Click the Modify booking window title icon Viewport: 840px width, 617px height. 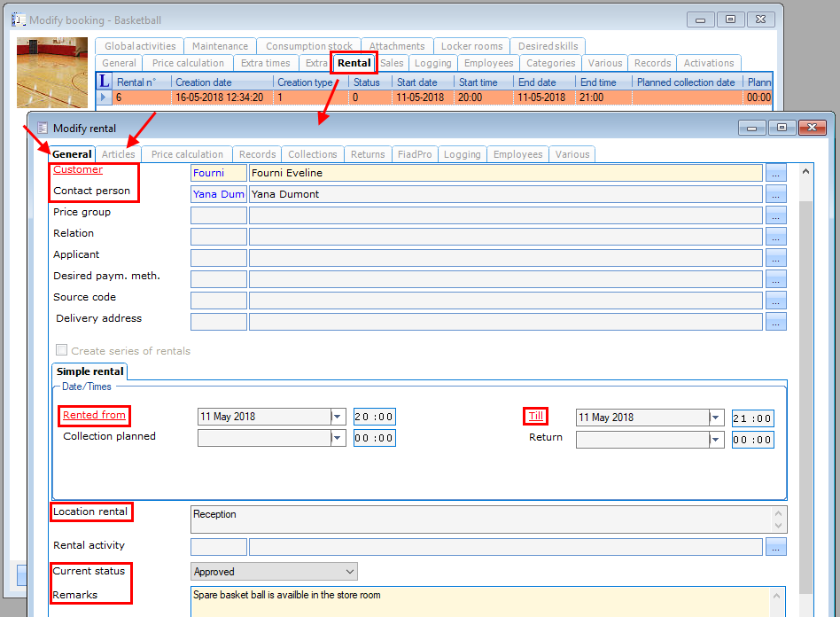coord(19,20)
